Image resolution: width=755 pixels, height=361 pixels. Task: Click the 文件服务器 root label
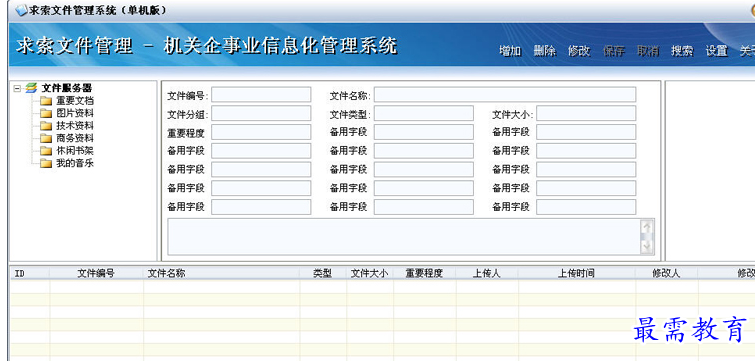coord(66,88)
